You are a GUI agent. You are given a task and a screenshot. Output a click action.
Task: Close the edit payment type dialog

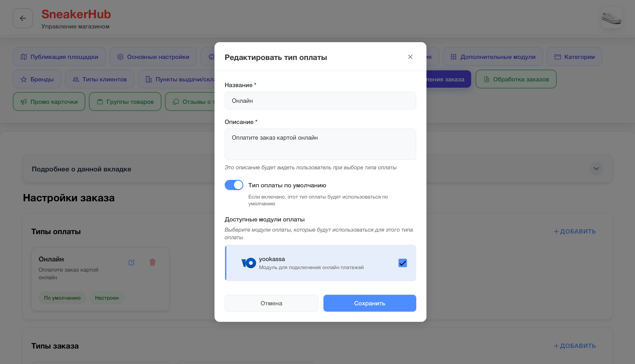coord(410,57)
